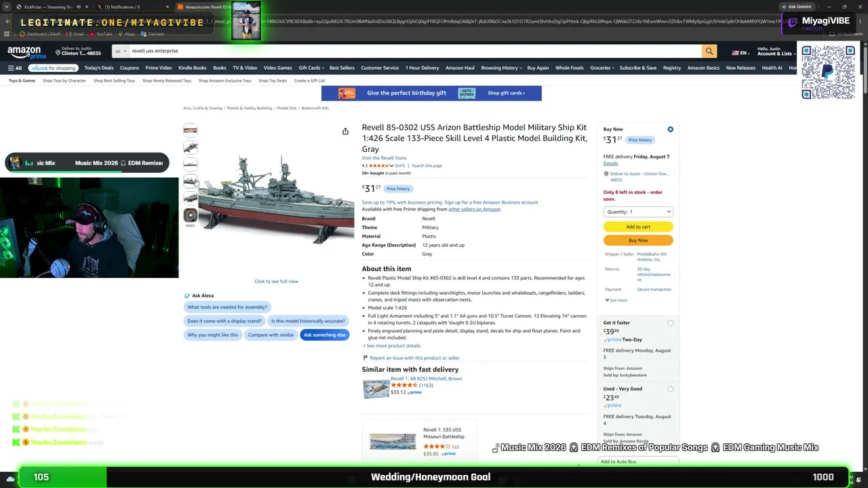Click the Chrome three-dot menu
The width and height of the screenshot is (868, 488).
click(x=861, y=21)
